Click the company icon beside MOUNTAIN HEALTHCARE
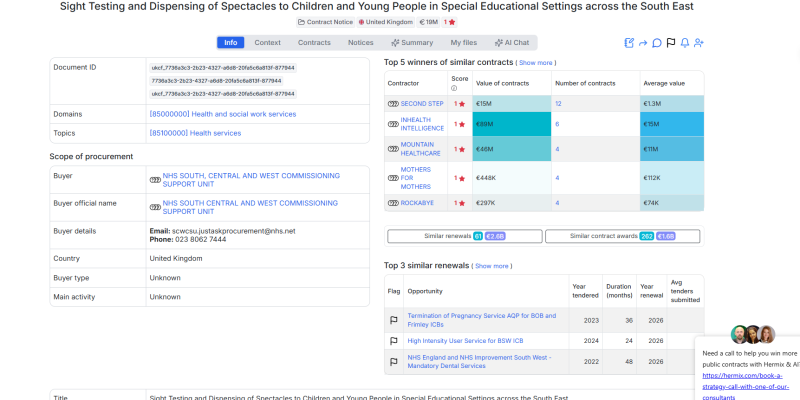 click(393, 149)
